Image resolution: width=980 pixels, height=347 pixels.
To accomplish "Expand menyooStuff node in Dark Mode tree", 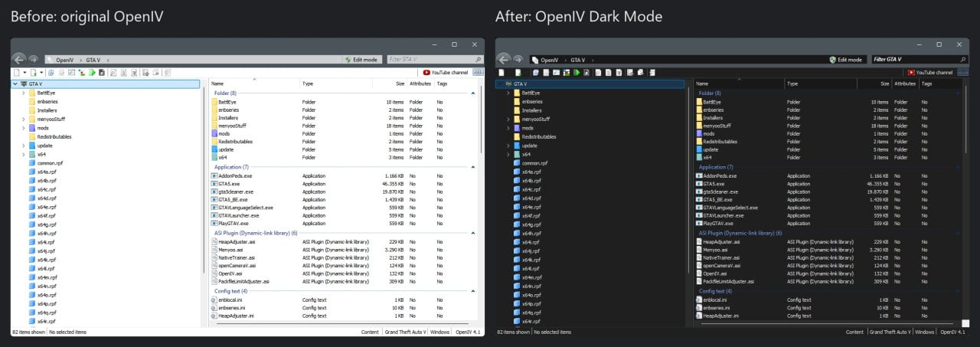I will pos(508,119).
